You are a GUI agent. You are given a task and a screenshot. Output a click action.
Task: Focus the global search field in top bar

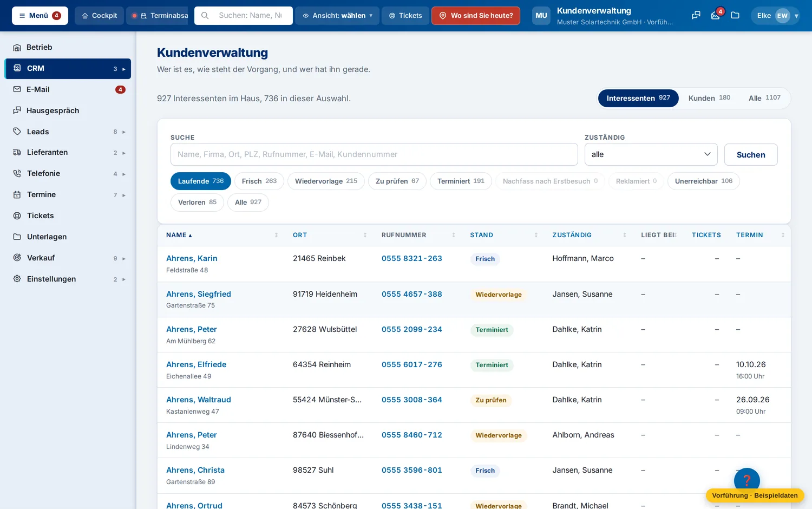click(244, 16)
